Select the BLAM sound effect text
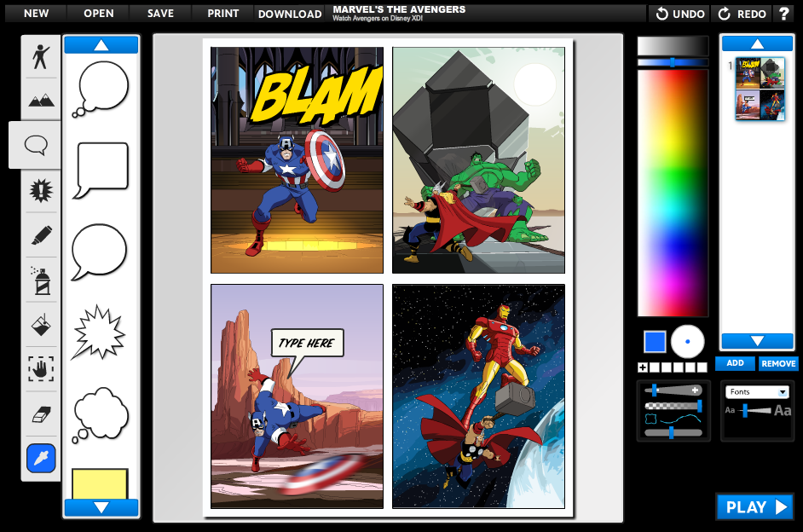Screen dimensions: 803x532 click(x=317, y=95)
